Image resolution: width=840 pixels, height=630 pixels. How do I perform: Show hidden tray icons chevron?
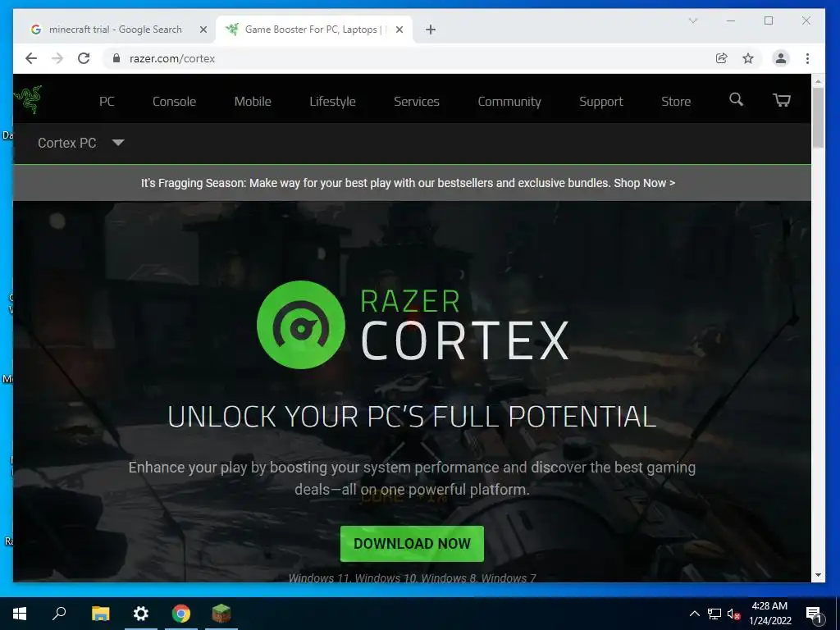(694, 614)
